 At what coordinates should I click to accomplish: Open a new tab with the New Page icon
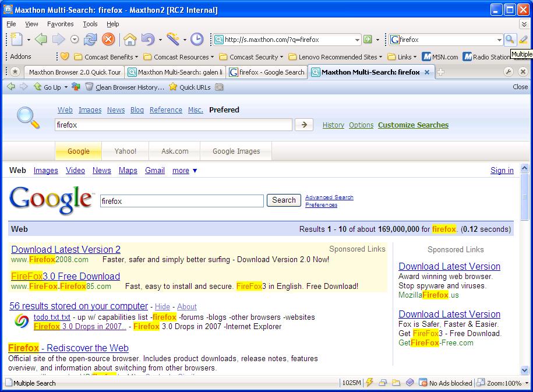16,40
